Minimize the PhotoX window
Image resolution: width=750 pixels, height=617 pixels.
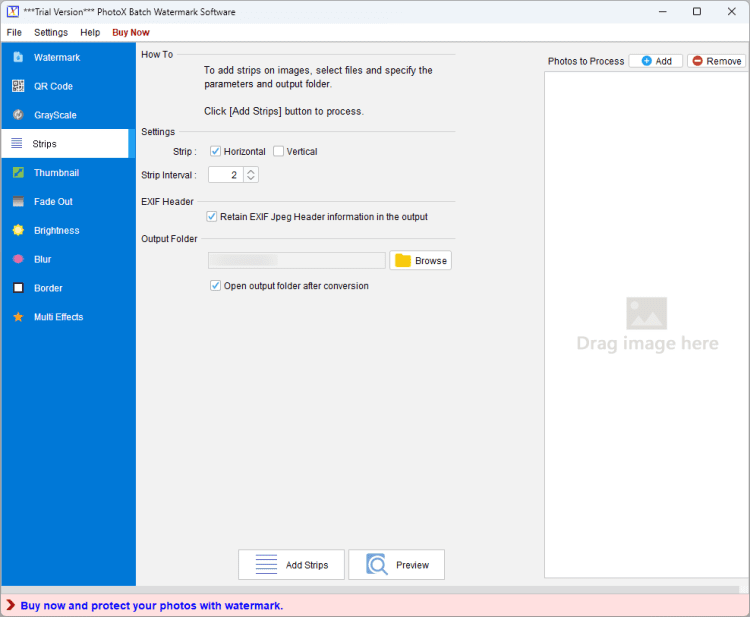coord(662,11)
